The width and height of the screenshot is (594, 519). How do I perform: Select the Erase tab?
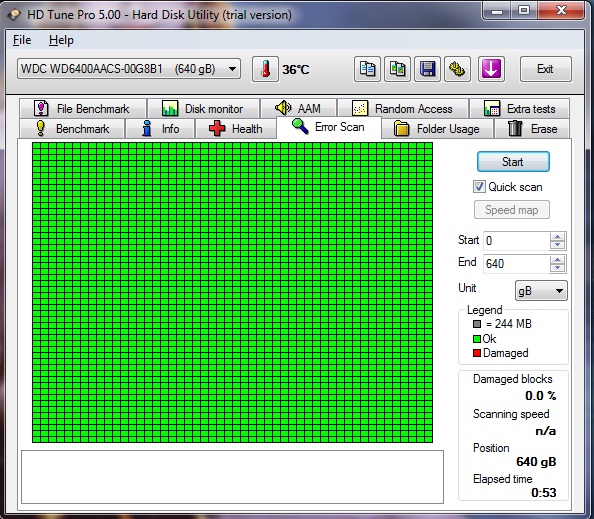tap(532, 129)
